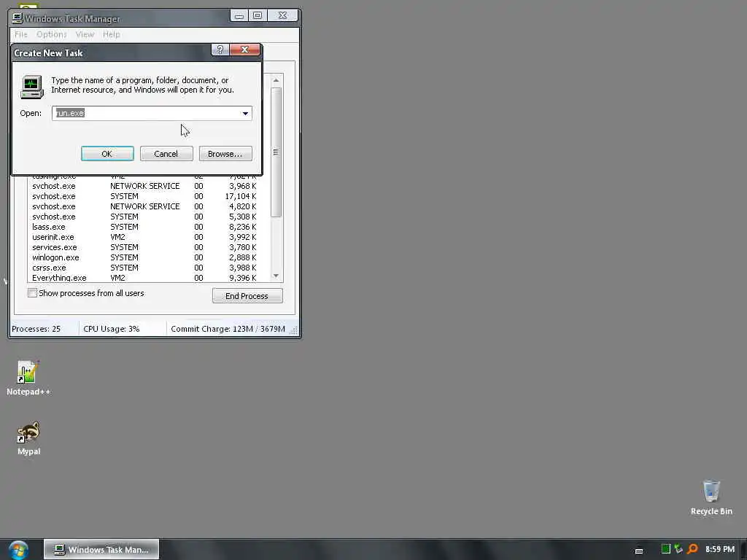Screen dimensions: 747x560
Task: Click the End Process button
Action: 247,296
